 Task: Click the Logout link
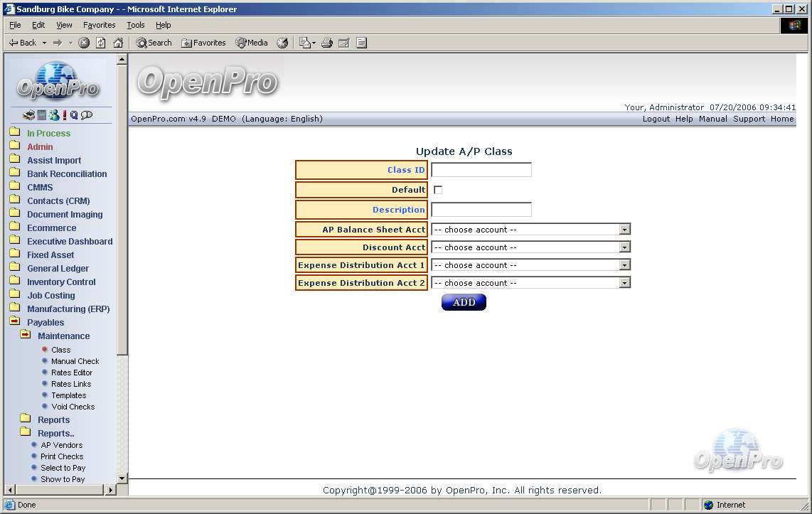(x=656, y=119)
